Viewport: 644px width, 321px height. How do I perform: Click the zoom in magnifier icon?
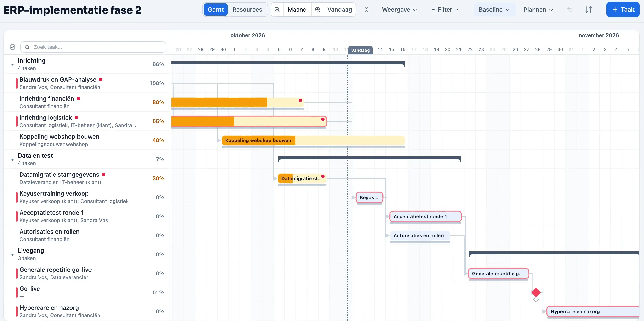click(x=317, y=10)
